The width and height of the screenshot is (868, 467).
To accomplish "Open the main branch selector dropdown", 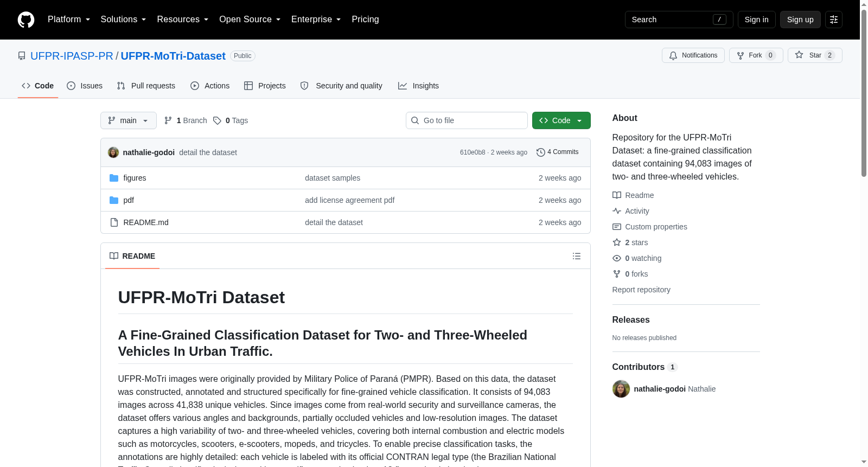I will 129,120.
